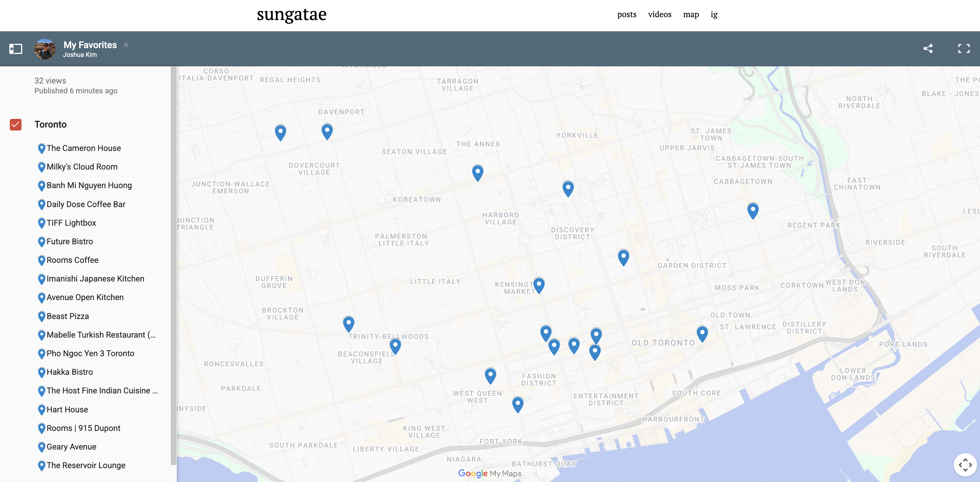Open the pin above West Queen West
The image size is (980, 482).
pyautogui.click(x=490, y=376)
